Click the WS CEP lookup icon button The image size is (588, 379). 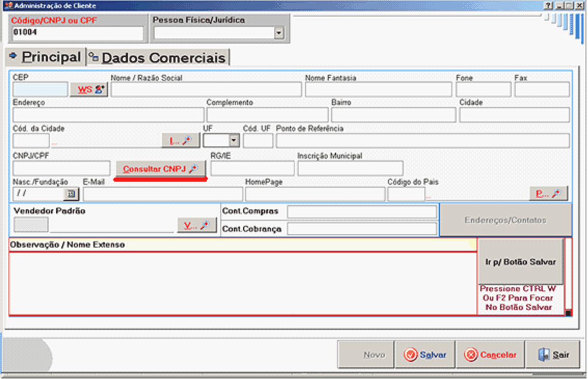(x=89, y=90)
